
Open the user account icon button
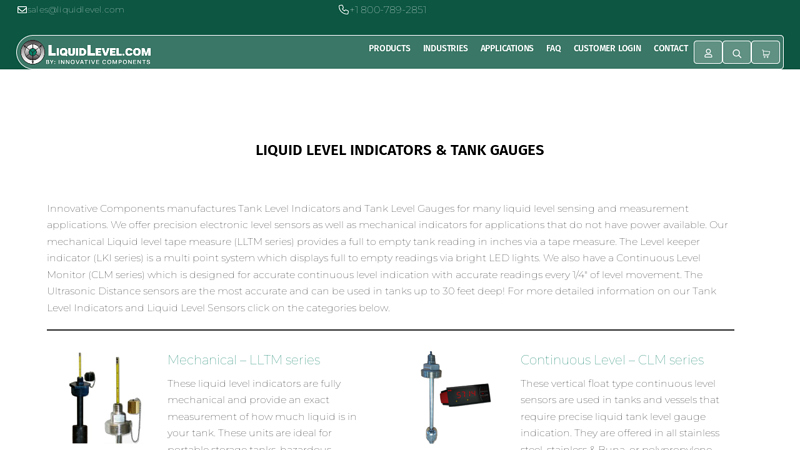click(x=708, y=53)
